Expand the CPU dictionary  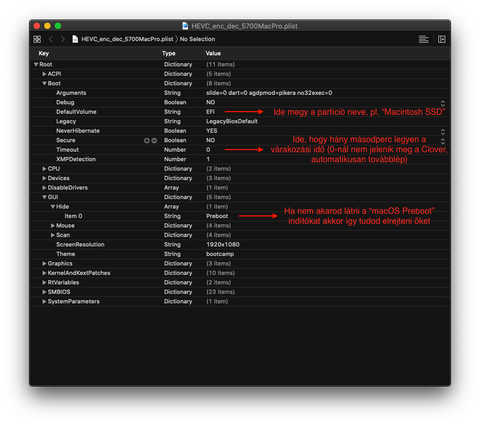coord(44,169)
